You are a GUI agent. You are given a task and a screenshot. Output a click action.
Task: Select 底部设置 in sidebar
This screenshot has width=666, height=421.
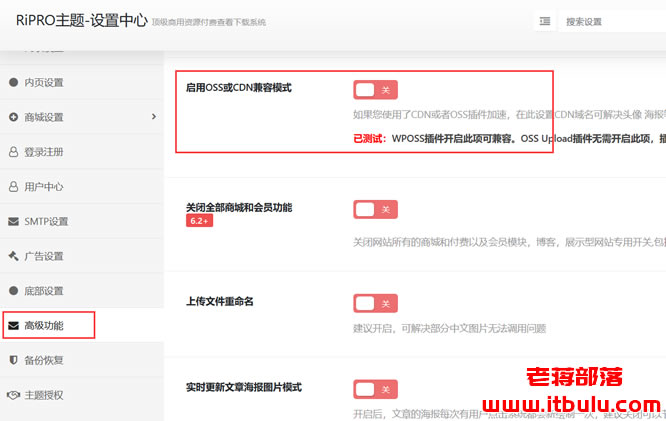click(x=82, y=291)
